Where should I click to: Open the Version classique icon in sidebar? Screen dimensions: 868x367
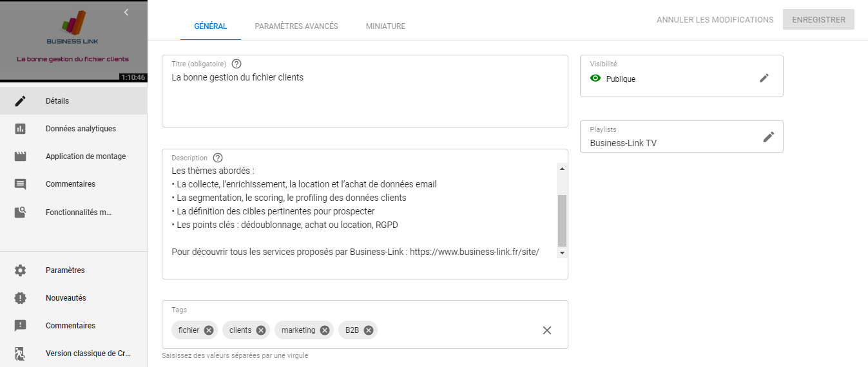pos(21,353)
